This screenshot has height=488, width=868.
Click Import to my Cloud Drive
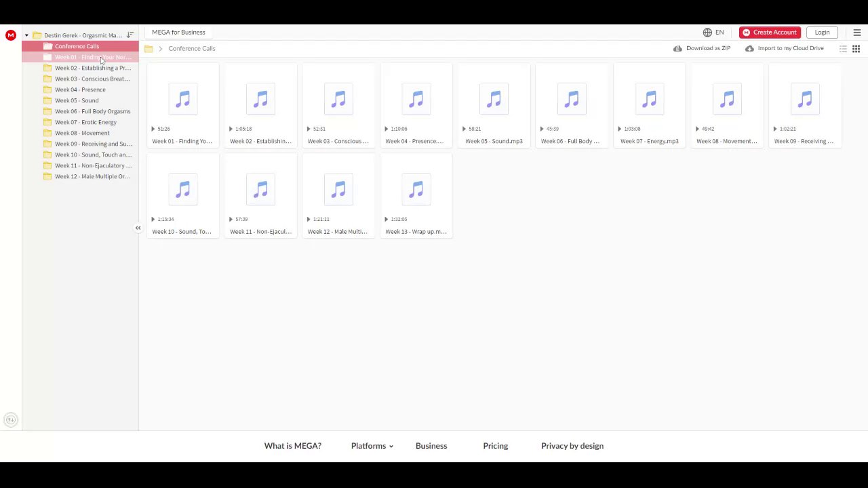784,49
